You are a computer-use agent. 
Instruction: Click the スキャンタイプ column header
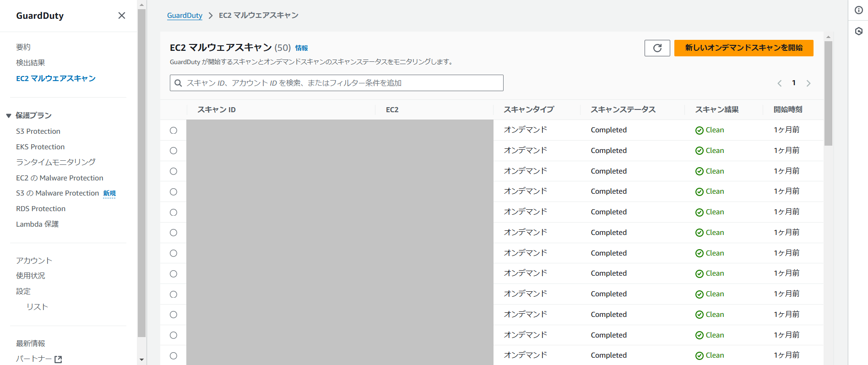(x=529, y=110)
